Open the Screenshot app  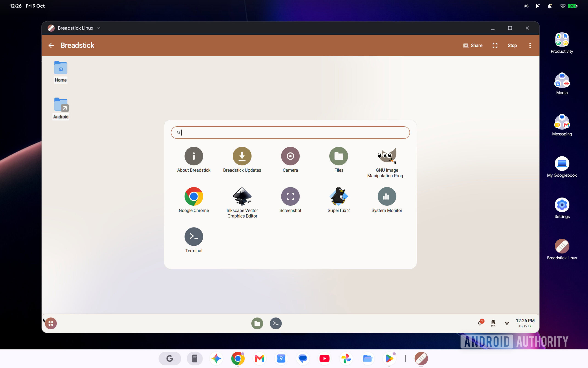290,200
